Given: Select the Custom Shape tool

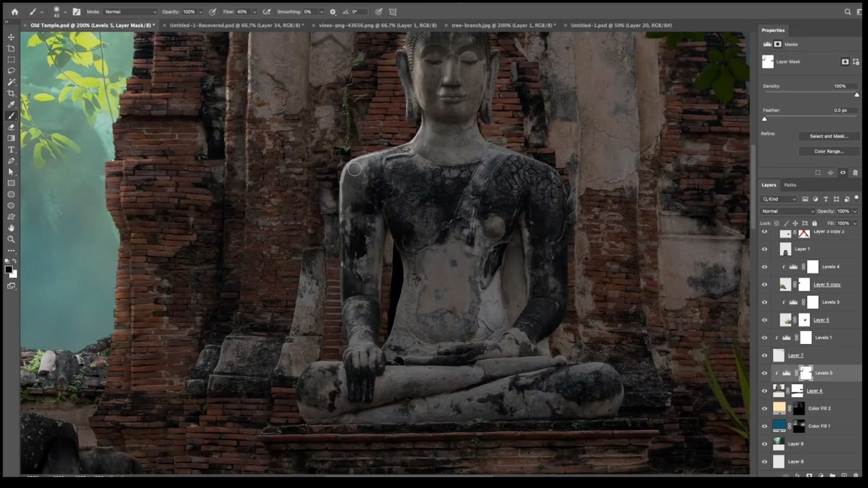Looking at the screenshot, I should pyautogui.click(x=11, y=217).
